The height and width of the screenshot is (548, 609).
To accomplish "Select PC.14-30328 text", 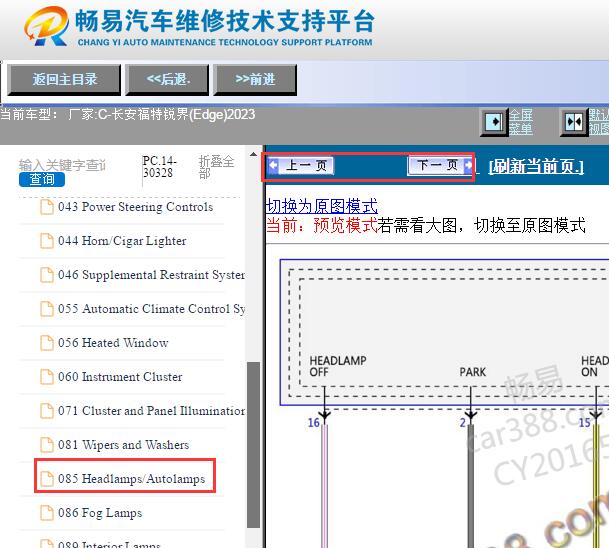I will [x=159, y=167].
